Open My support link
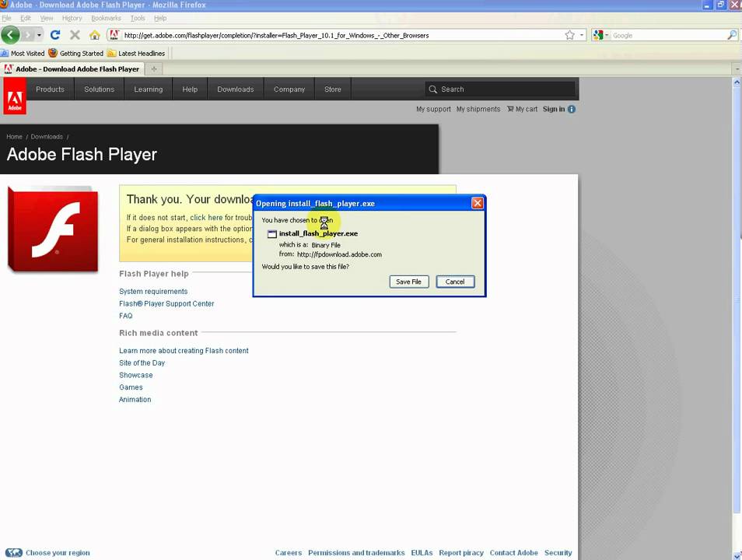The width and height of the screenshot is (742, 560). tap(433, 109)
